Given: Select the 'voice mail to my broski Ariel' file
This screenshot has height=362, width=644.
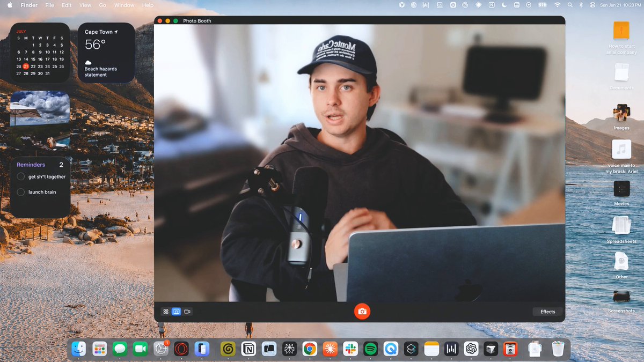Looking at the screenshot, I should [621, 157].
